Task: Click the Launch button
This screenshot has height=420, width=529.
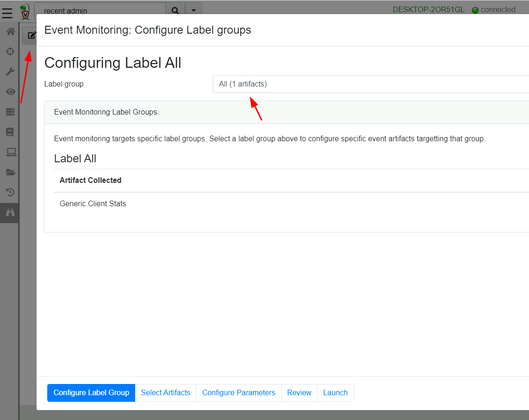Action: point(335,392)
